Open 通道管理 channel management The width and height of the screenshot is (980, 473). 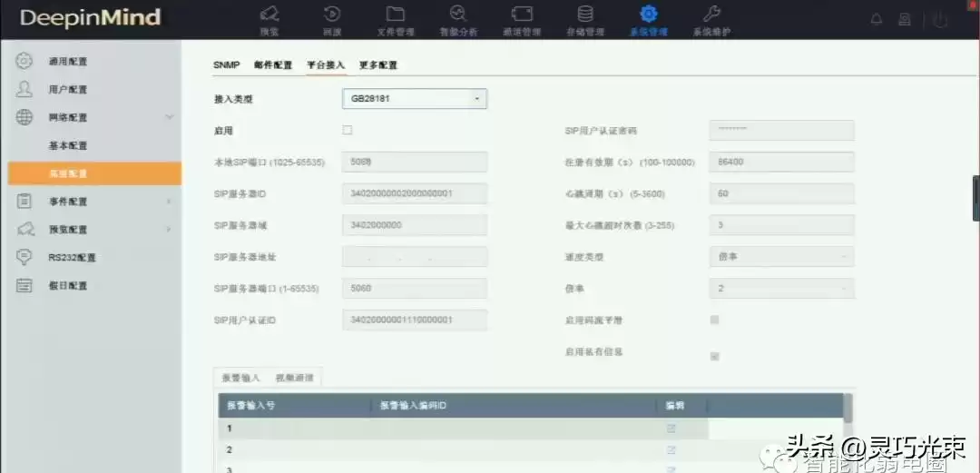point(522,20)
